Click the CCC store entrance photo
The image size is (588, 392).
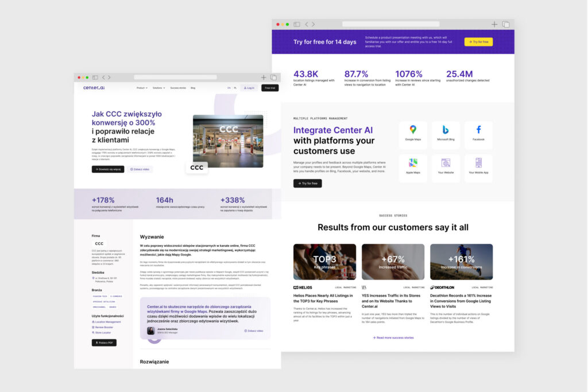tap(228, 141)
